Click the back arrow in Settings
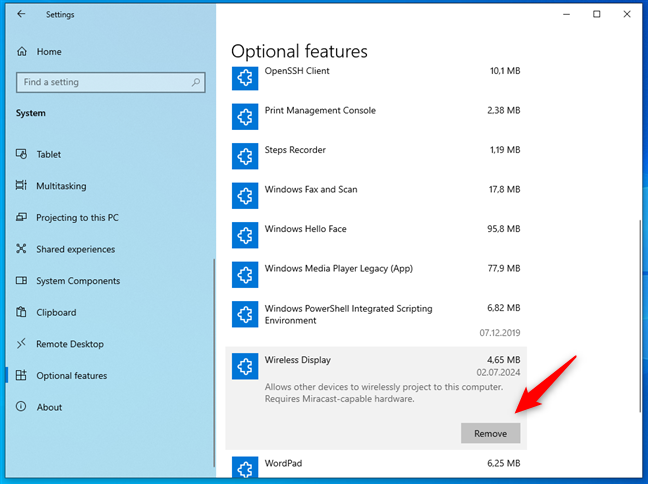Image resolution: width=648 pixels, height=484 pixels. 21,14
